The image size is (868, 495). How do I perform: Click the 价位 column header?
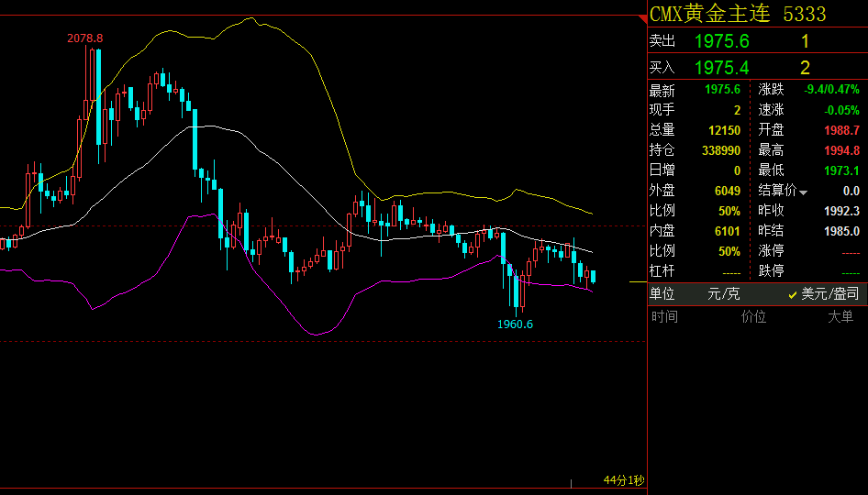(753, 316)
